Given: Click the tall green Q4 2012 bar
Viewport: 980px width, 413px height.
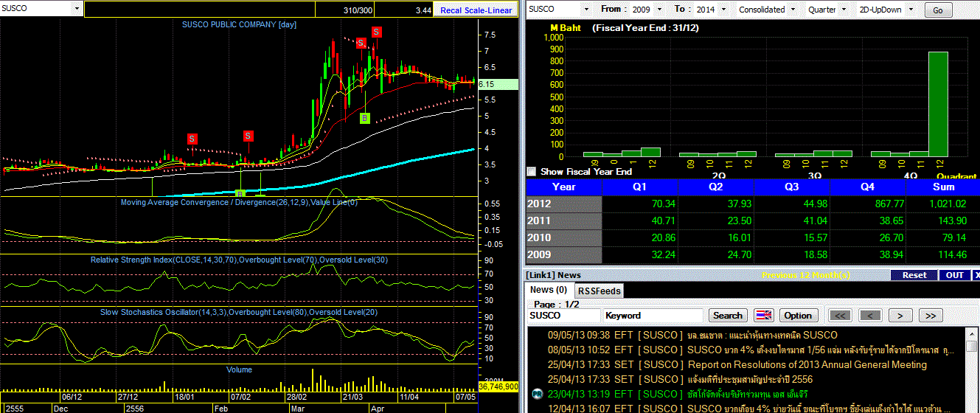Looking at the screenshot, I should coord(938,104).
